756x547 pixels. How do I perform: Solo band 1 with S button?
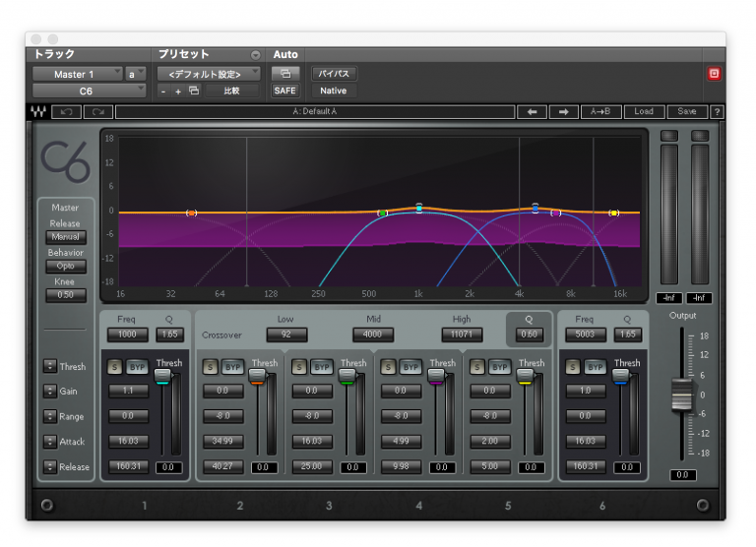[x=115, y=367]
